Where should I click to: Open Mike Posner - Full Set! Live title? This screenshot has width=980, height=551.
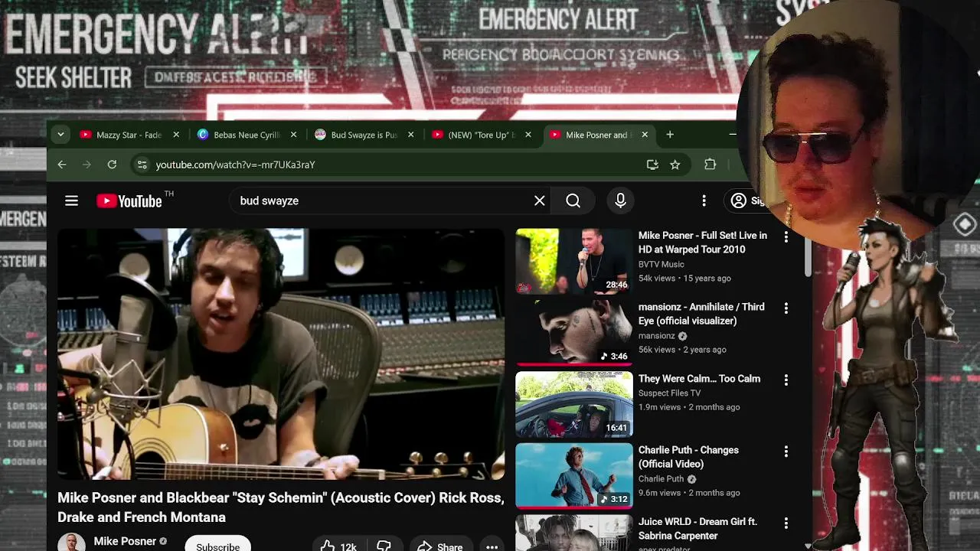[703, 243]
